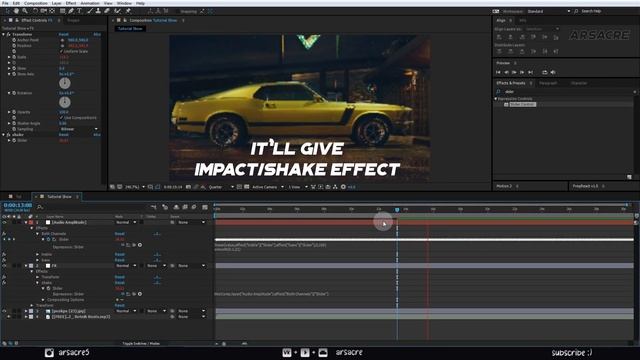Viewport: 640px width, 360px height.
Task: Select the Rotation tool
Action: point(35,11)
